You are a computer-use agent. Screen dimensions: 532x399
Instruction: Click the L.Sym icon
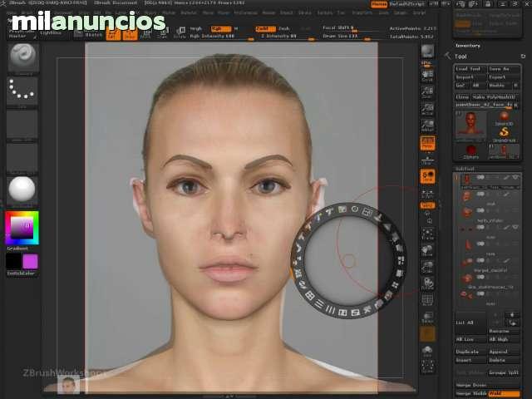pos(427,194)
